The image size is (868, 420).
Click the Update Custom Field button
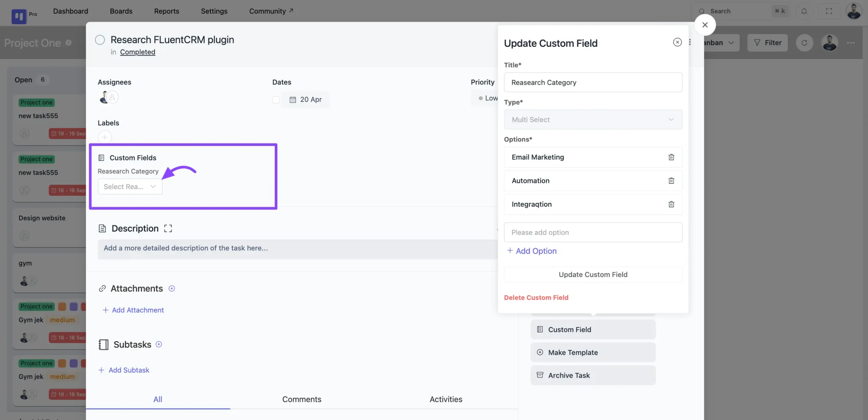[x=593, y=275]
